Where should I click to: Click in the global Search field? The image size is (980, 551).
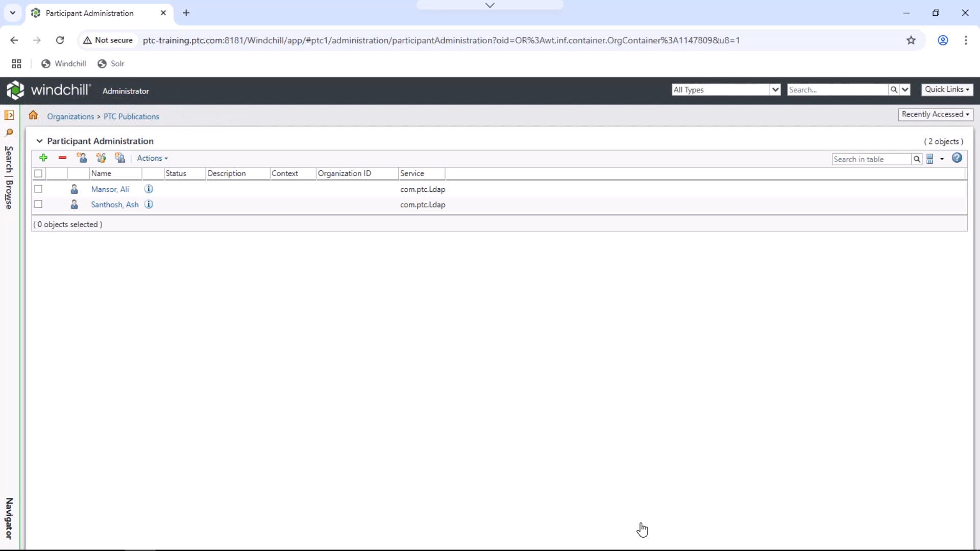[x=838, y=90]
